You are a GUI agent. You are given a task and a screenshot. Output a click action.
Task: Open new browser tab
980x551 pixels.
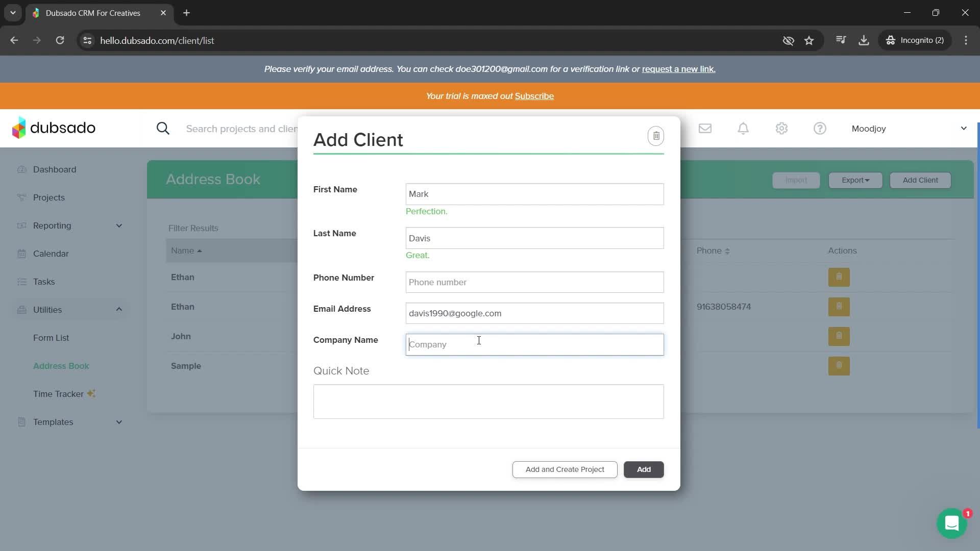(x=187, y=13)
